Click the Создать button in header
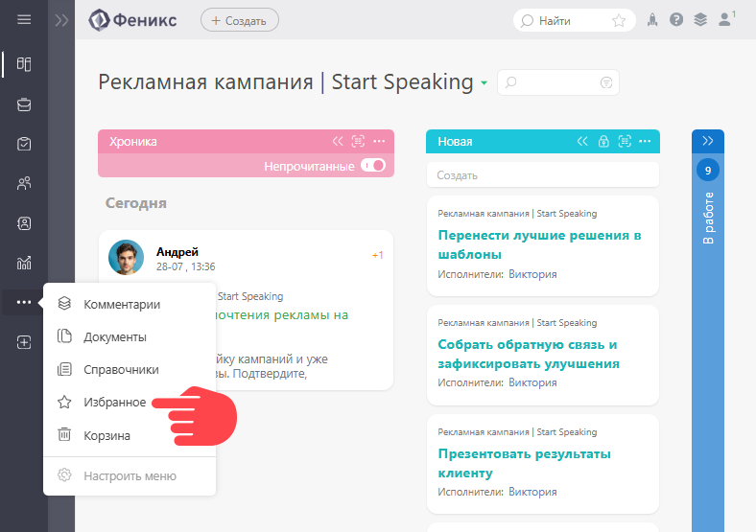The width and height of the screenshot is (756, 532). 240,20
